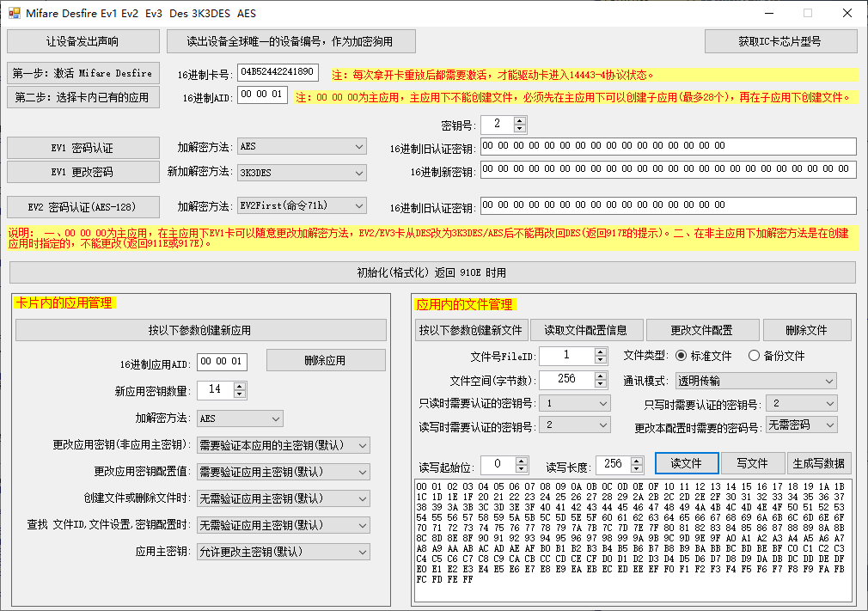Click EV2 密码认证(AES-128) button
The image size is (868, 611).
(x=83, y=207)
